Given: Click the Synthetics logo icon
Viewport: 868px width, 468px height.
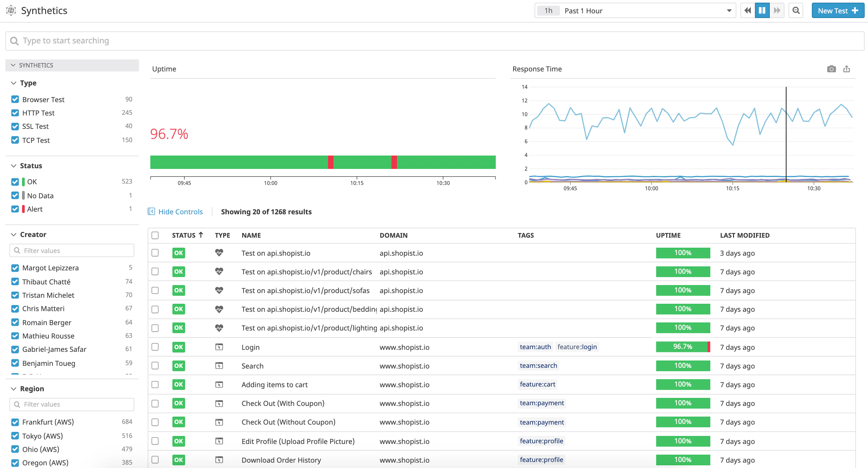Looking at the screenshot, I should (x=11, y=10).
